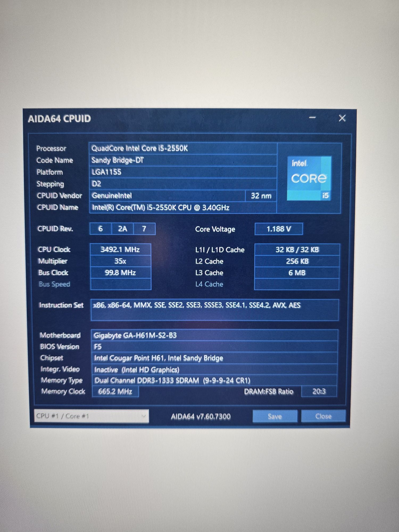This screenshot has width=399, height=532.
Task: Click the BIOS version F5
Action: coord(214,347)
